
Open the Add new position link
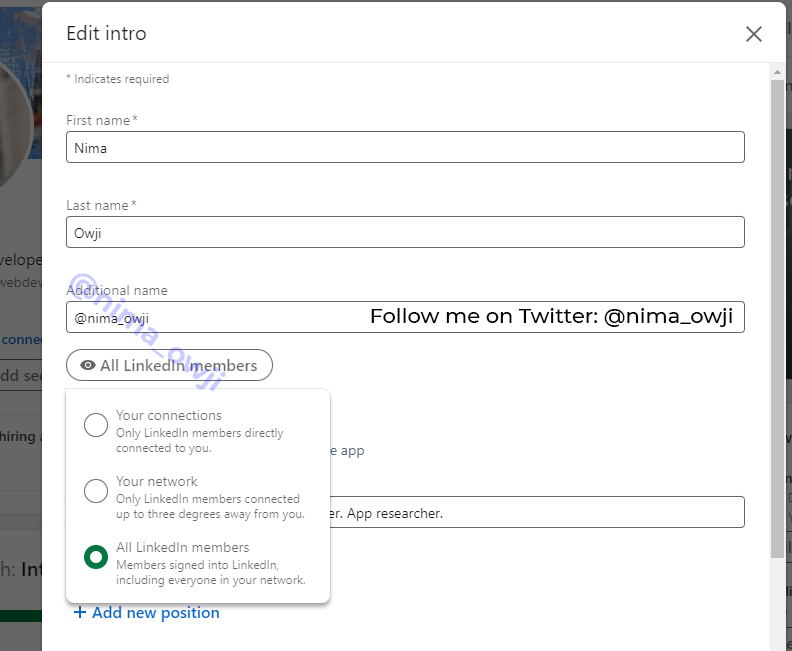tap(155, 613)
